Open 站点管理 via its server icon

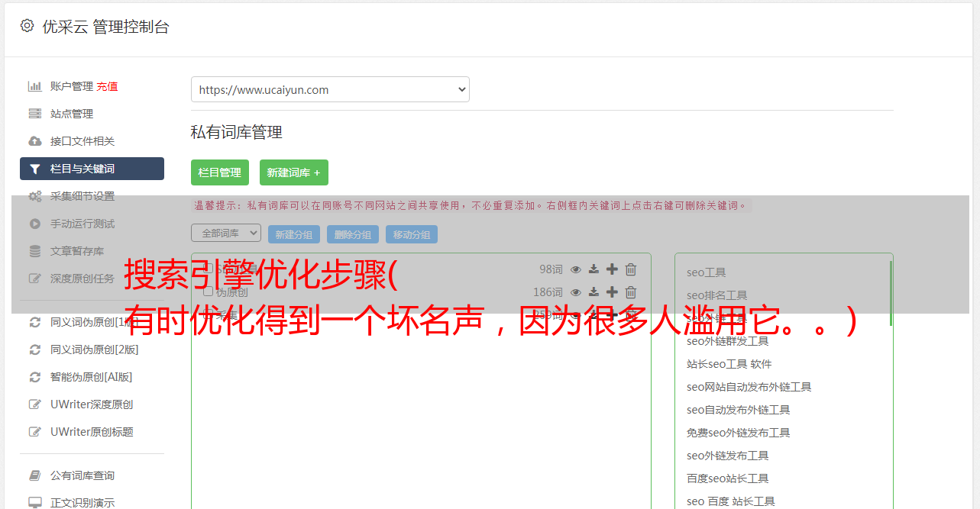(35, 114)
